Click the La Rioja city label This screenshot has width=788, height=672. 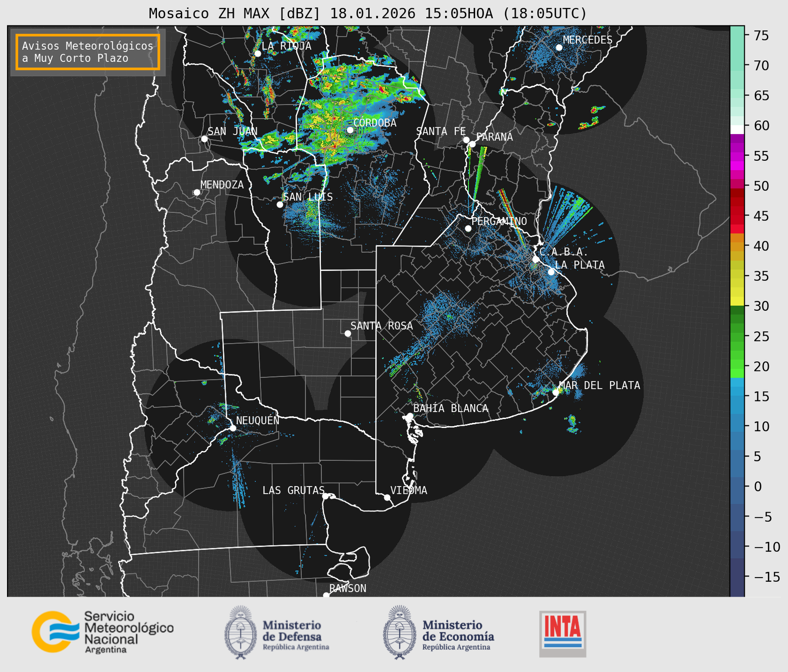click(x=286, y=46)
